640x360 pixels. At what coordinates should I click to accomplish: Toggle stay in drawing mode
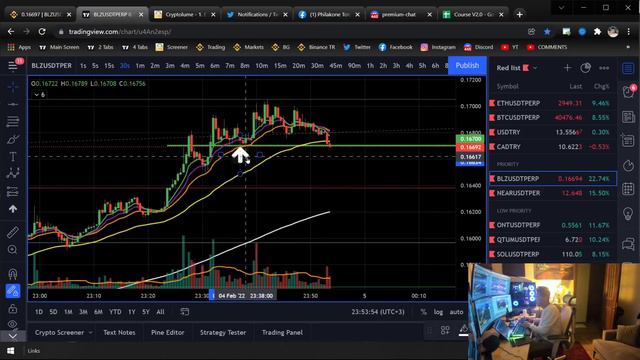coord(13,291)
